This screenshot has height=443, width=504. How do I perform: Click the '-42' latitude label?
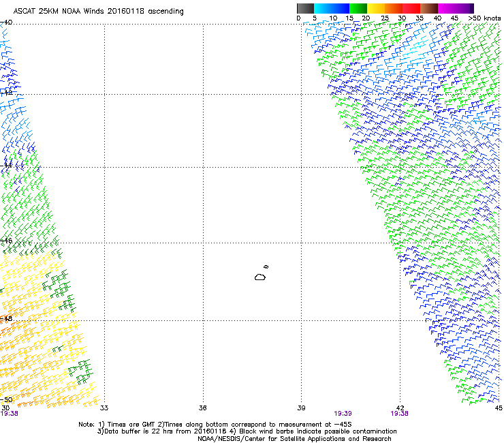pos(6,93)
